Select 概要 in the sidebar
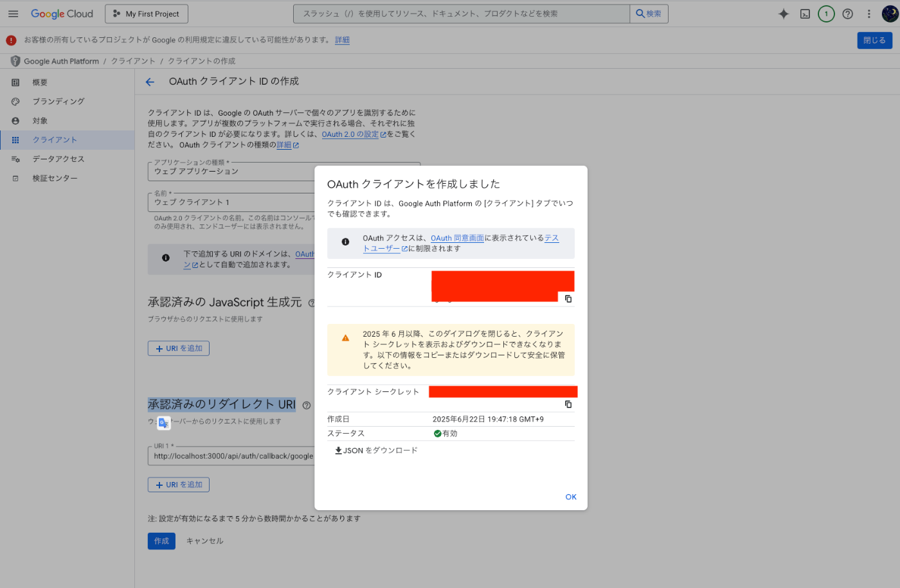 click(67, 82)
